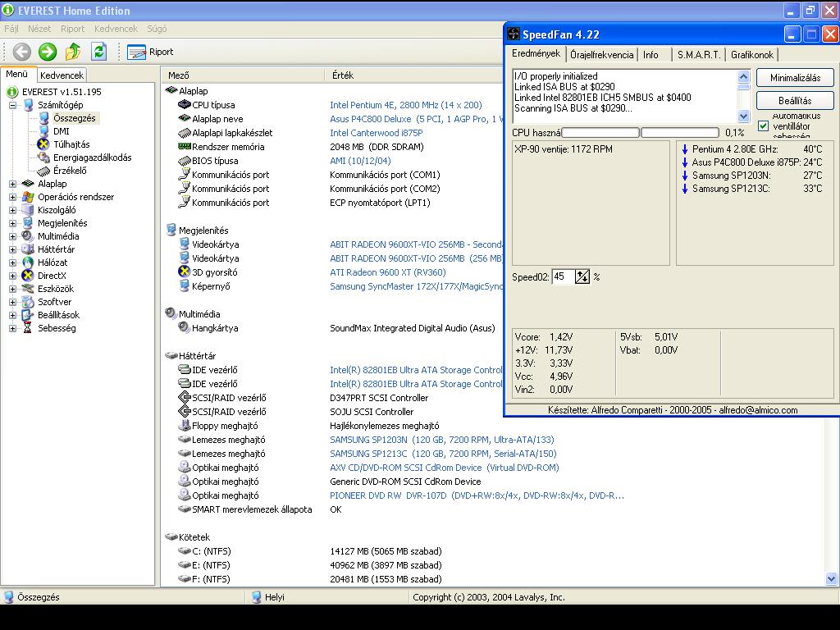
Task: Open the Súgó menu
Action: [157, 29]
